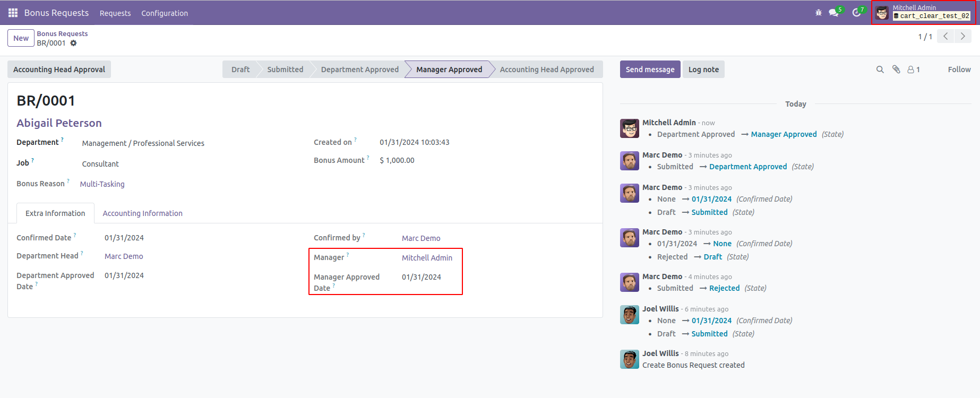The image size is (980, 398).
Task: Search messages with the magnifier icon
Action: [880, 70]
